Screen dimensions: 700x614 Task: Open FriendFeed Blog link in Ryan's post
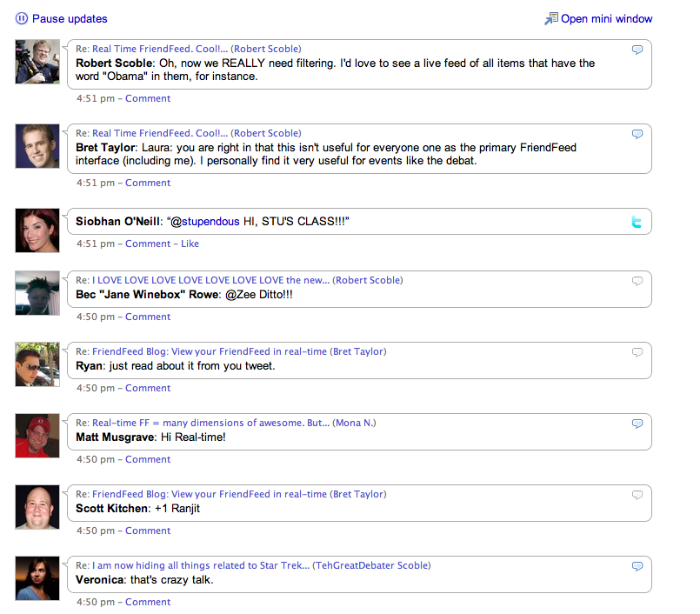click(x=210, y=351)
